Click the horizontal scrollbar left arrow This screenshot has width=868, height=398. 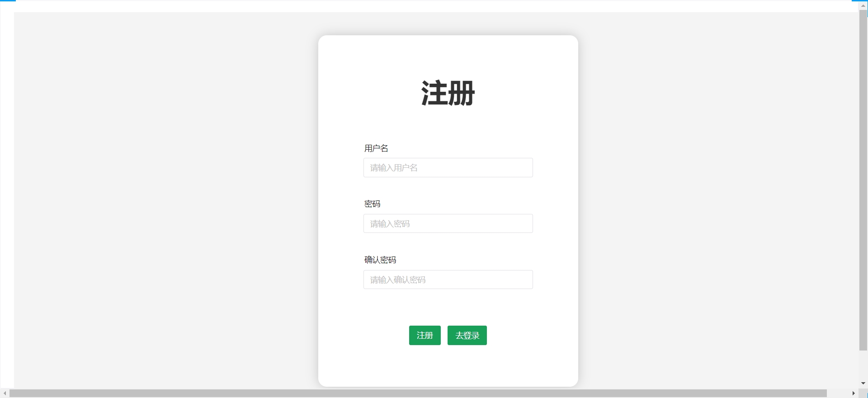click(5, 393)
